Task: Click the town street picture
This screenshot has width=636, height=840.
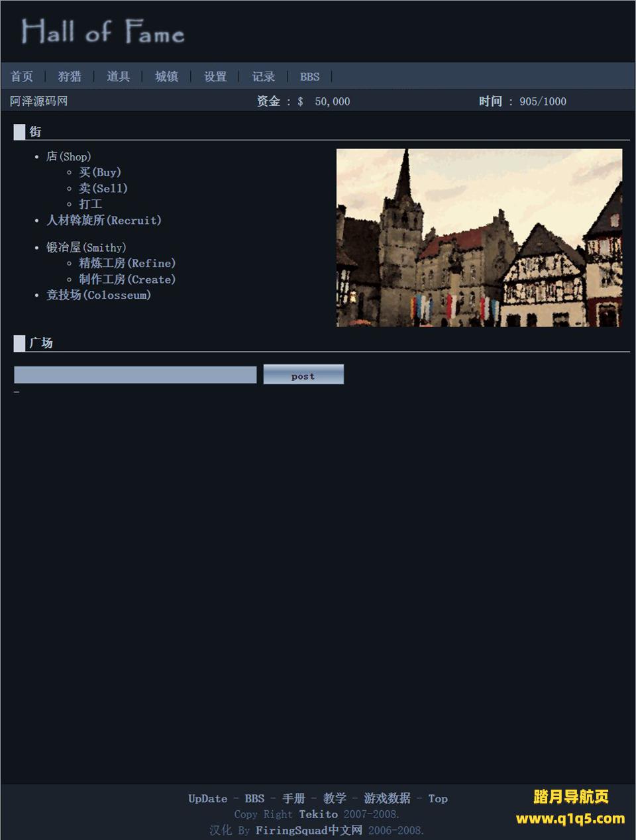Action: (x=479, y=238)
